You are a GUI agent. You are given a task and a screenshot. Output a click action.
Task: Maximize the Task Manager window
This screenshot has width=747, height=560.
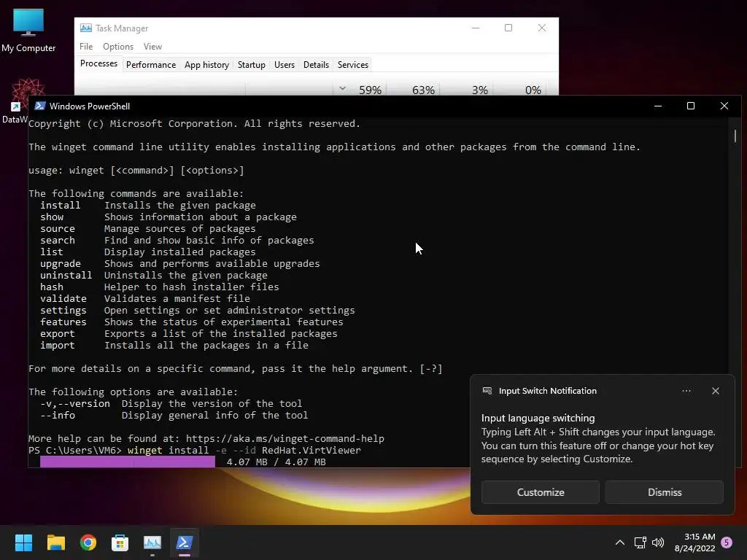tap(508, 28)
